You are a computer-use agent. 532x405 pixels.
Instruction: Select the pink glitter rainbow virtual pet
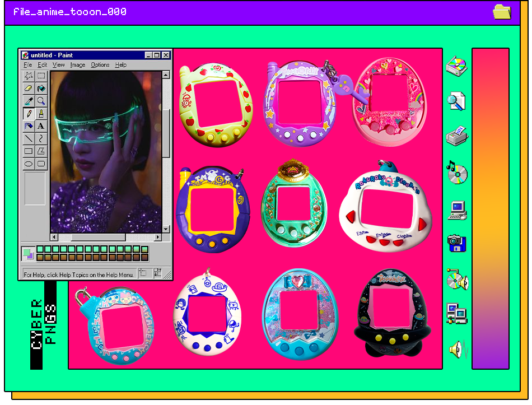[390, 102]
